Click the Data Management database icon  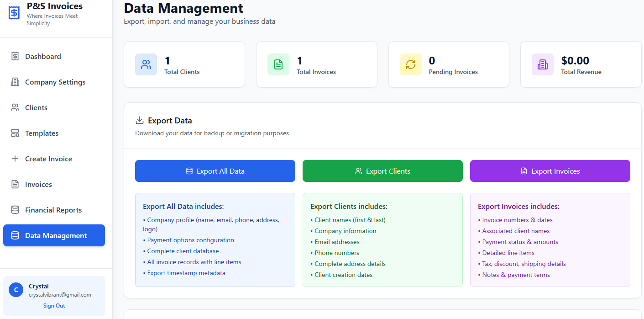(14, 235)
